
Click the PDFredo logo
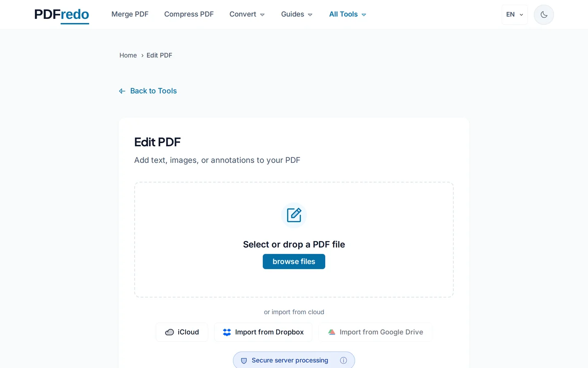tap(62, 14)
